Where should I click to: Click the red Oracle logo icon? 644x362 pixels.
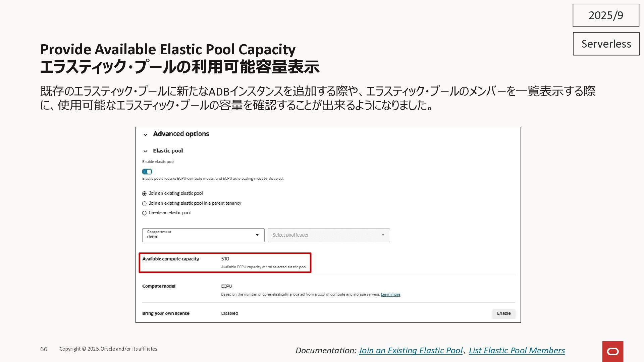tap(612, 351)
